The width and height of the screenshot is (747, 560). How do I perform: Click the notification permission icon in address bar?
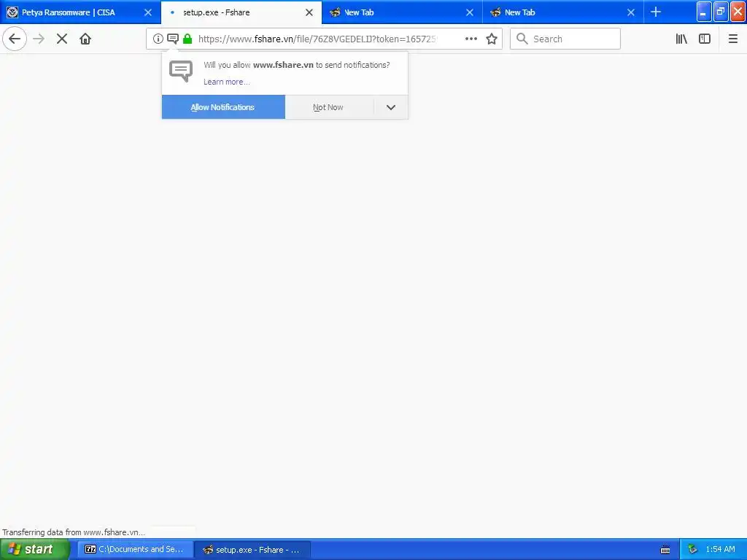click(x=173, y=39)
